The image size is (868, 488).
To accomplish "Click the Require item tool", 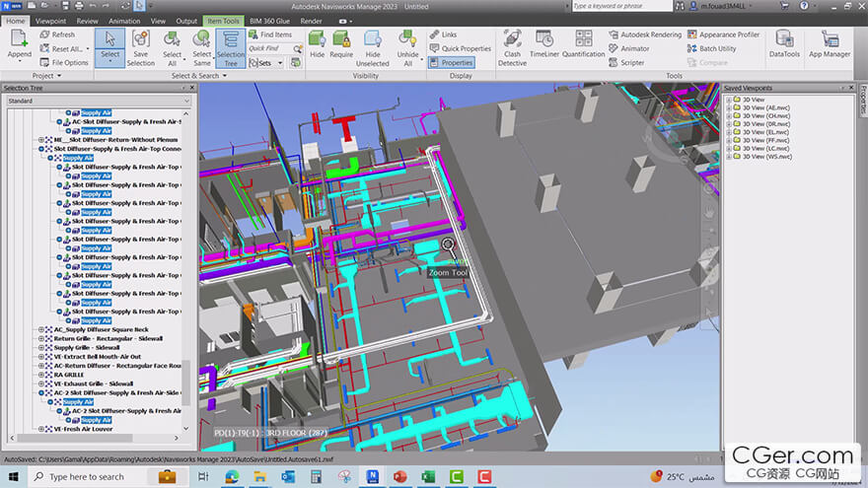I will coord(341,44).
